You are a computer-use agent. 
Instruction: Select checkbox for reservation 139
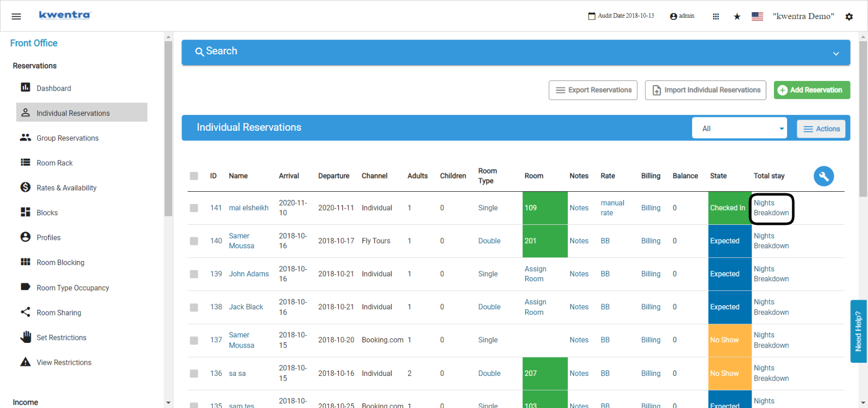tap(194, 274)
